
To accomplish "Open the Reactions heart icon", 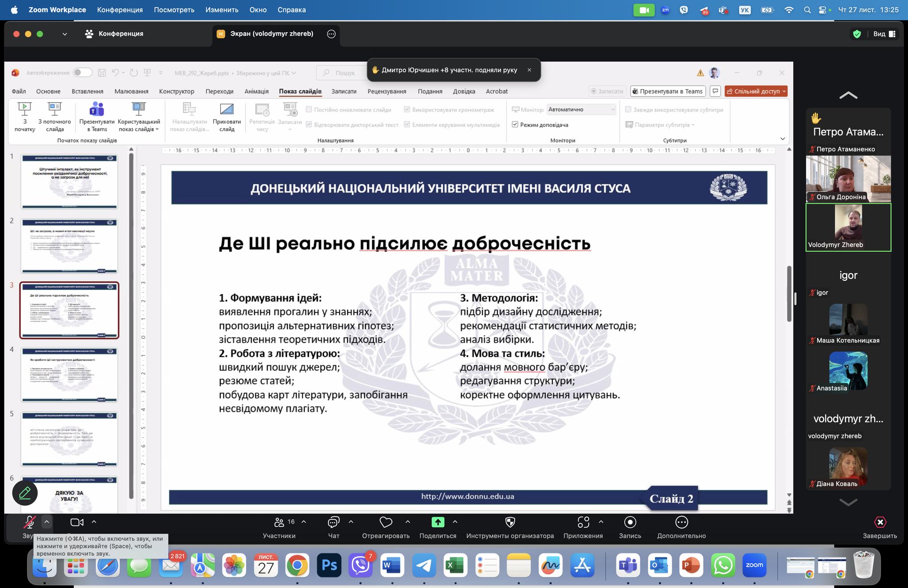I will [386, 522].
